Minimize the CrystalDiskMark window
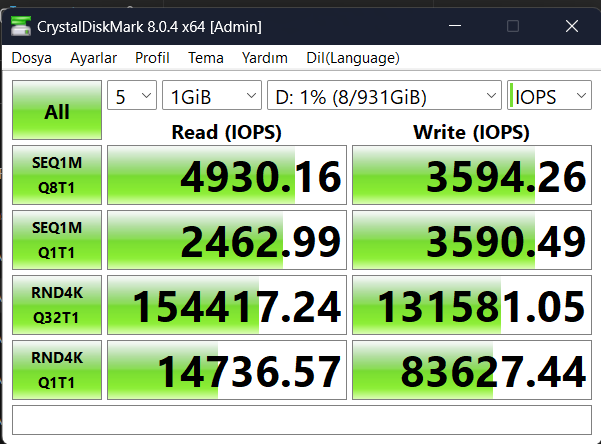The width and height of the screenshot is (601, 444). click(455, 26)
